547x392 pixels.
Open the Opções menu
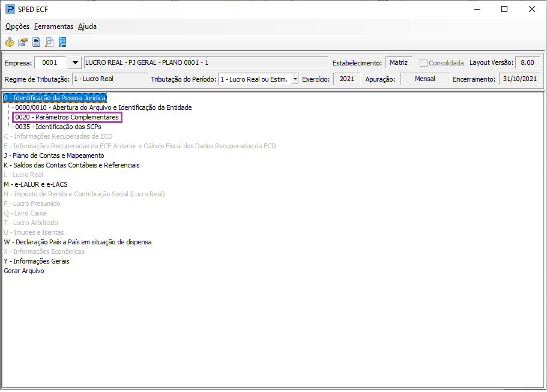pos(17,26)
